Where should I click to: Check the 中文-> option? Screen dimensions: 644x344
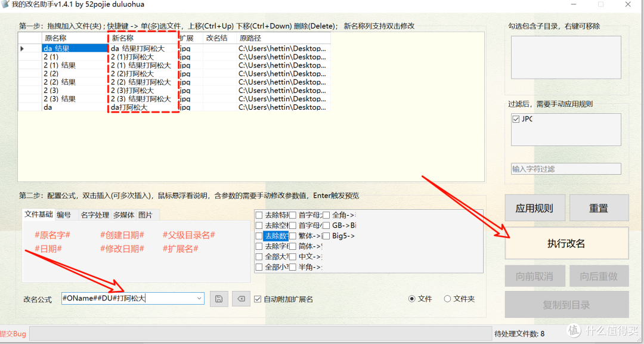coord(292,256)
